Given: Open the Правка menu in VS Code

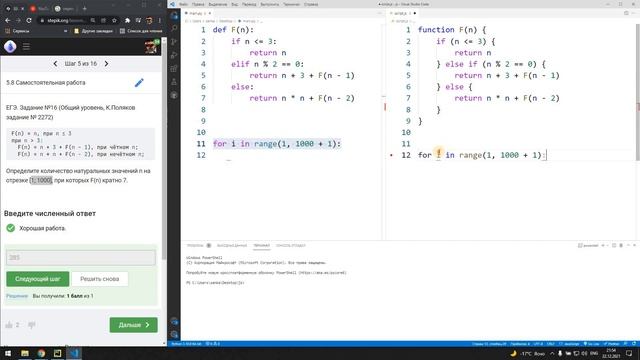Looking at the screenshot, I should (x=198, y=4).
